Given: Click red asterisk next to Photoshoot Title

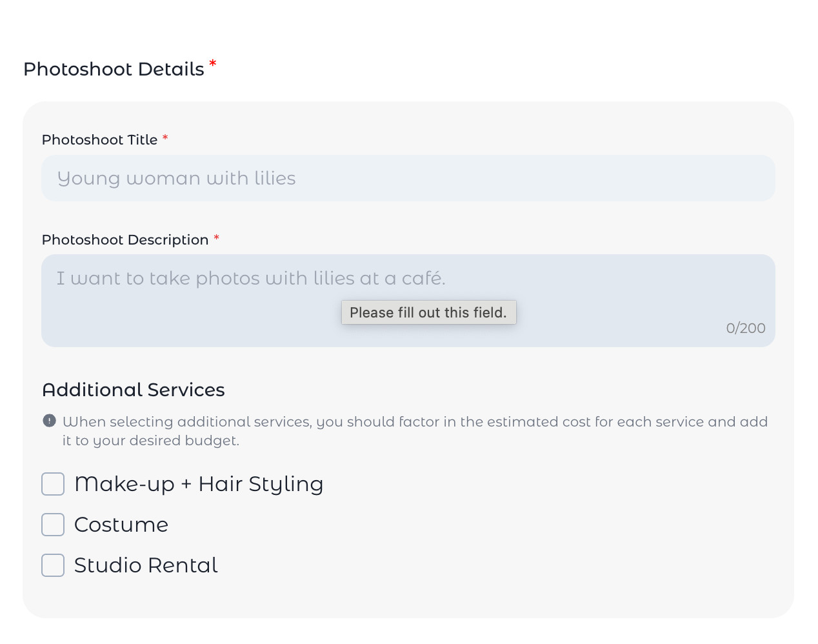Looking at the screenshot, I should pos(165,137).
